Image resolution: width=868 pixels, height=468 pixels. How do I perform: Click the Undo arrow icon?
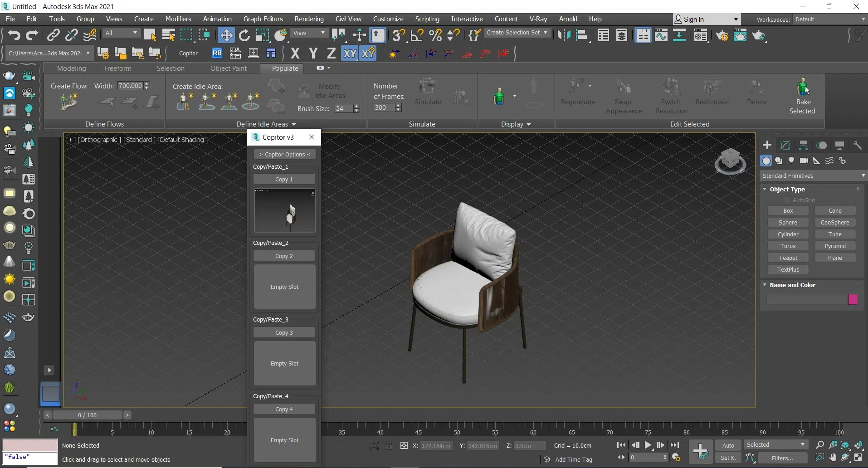(x=14, y=35)
